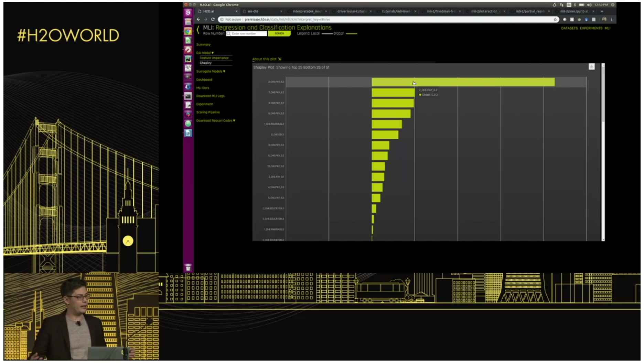Click the battery indicator in top panel
Viewport: 644px width, 364px height.
[581, 5]
